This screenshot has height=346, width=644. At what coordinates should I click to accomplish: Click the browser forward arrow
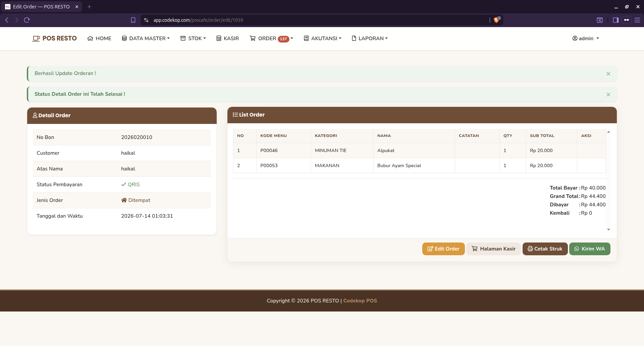pos(16,20)
